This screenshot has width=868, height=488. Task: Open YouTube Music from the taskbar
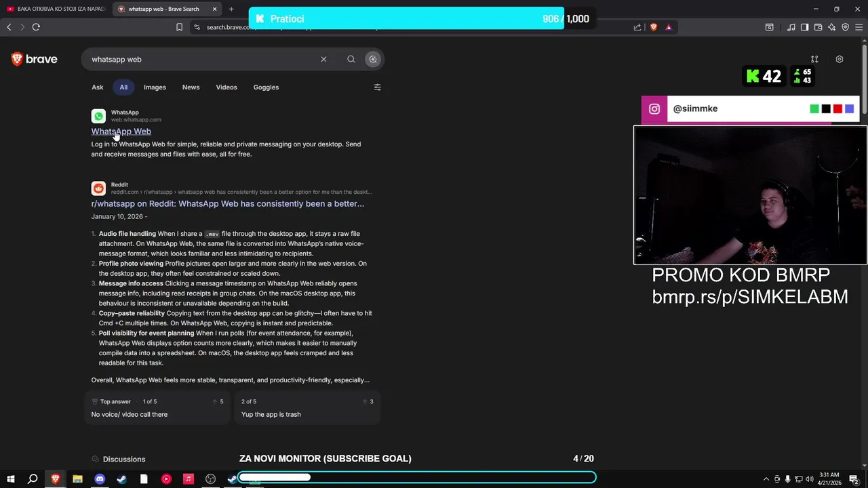coord(166,479)
